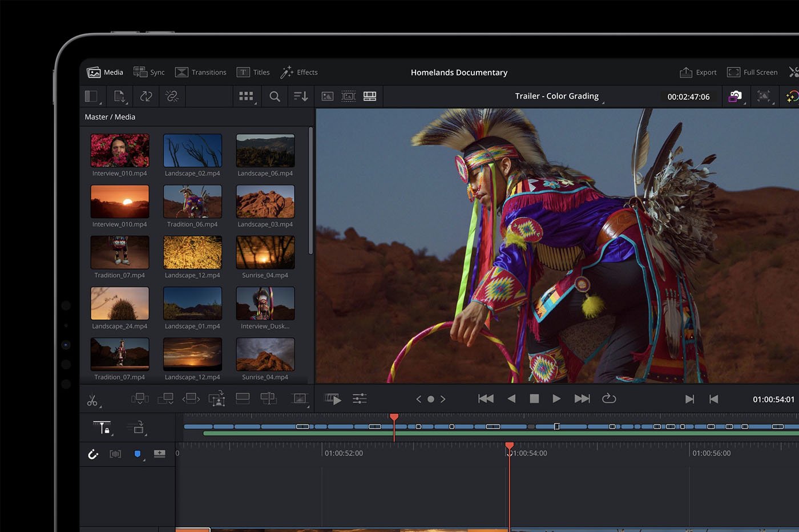Toggle loop playback
This screenshot has height=532, width=799.
point(609,398)
